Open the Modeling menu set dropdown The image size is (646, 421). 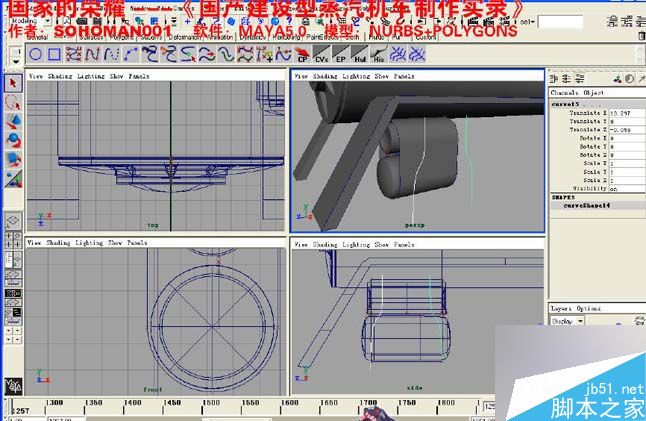point(29,21)
